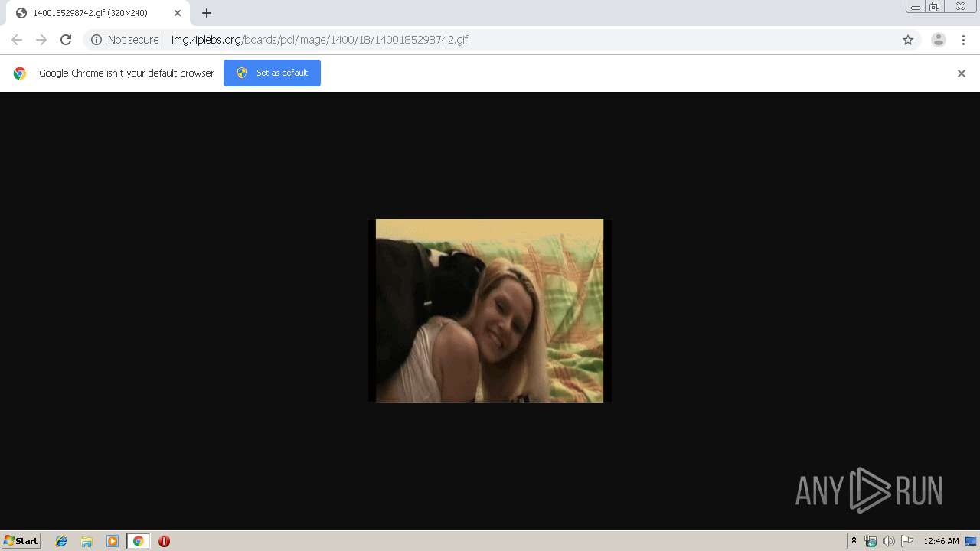
Task: Close the 1400185298742.gif tab
Action: click(x=178, y=13)
